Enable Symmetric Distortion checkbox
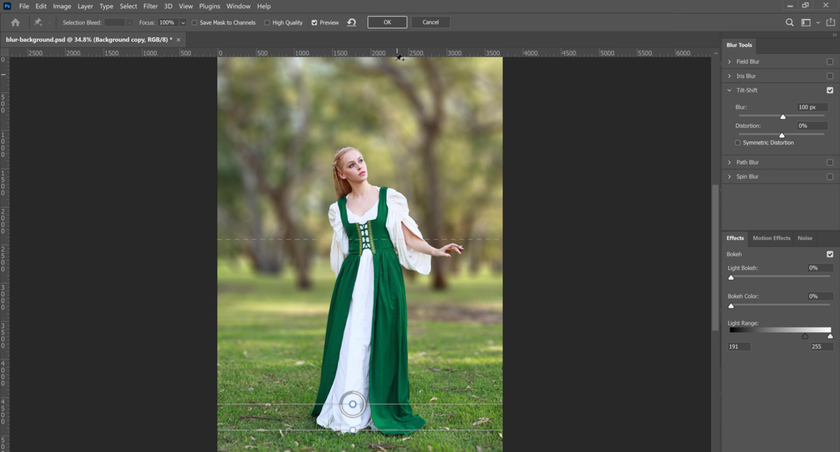Screen dimensions: 840x452 click(x=738, y=143)
